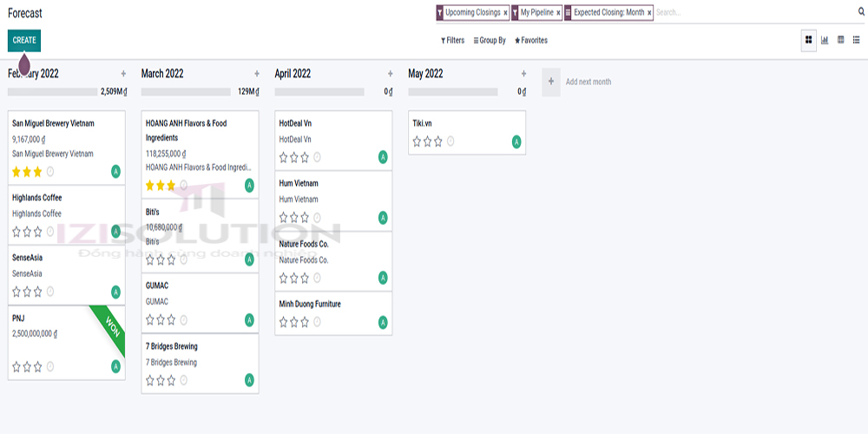Open the Favorites dropdown

[531, 41]
